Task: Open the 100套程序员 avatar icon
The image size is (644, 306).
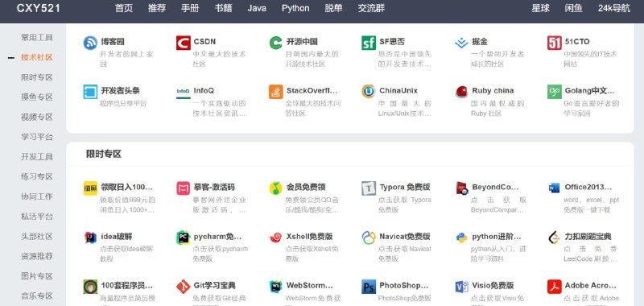Action: click(90, 287)
